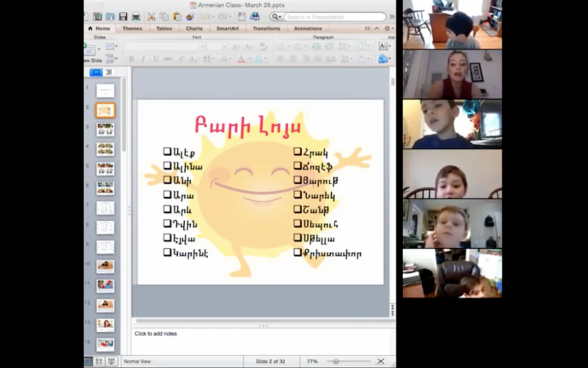Viewport: 588px width, 368px height.
Task: Toggle Underline formatting
Action: (x=156, y=59)
